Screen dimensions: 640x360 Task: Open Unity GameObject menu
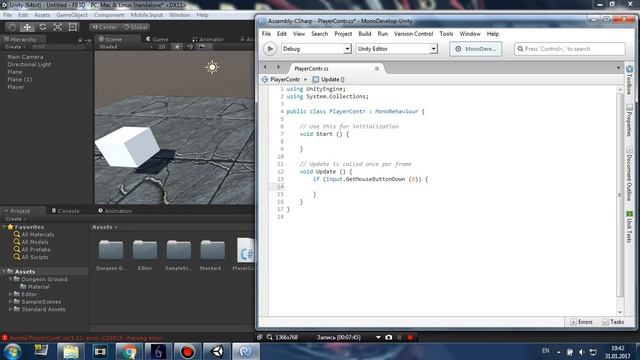tap(72, 15)
